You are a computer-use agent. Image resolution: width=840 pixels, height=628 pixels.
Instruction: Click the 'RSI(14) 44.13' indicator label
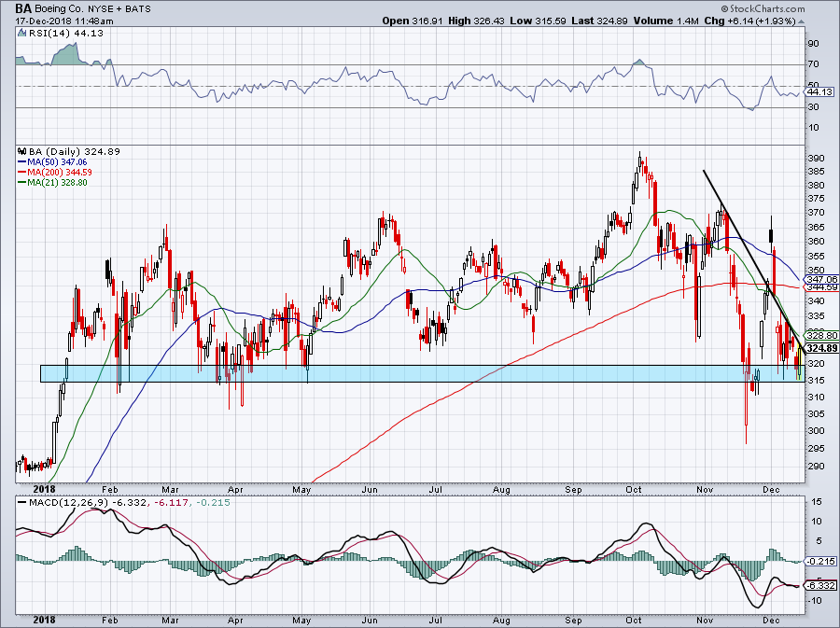click(65, 34)
